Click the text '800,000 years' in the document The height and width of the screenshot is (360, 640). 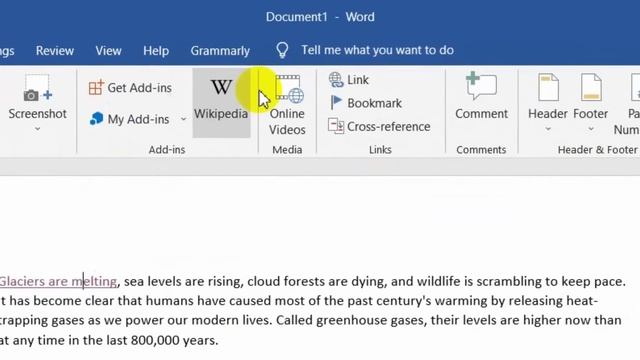pos(174,340)
